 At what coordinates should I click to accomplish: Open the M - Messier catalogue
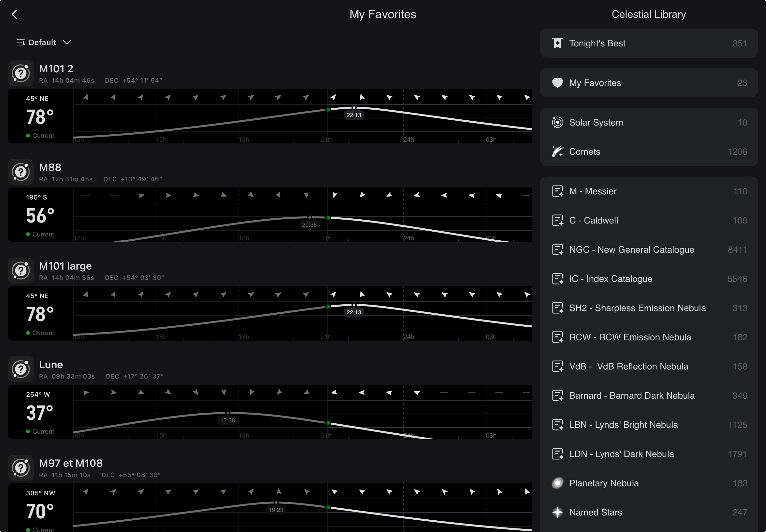click(x=649, y=191)
